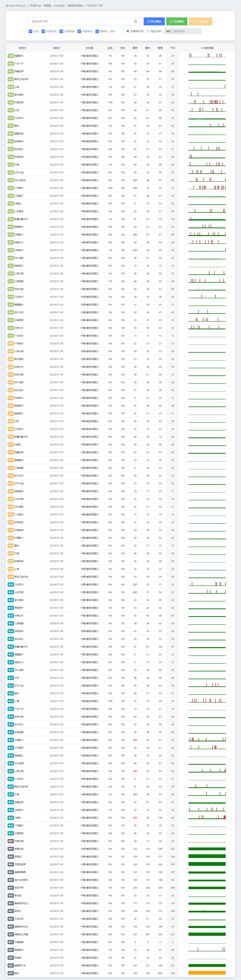Click the 福建泉州 detection point name
Viewport: 241px width, 980px height.
tap(19, 56)
